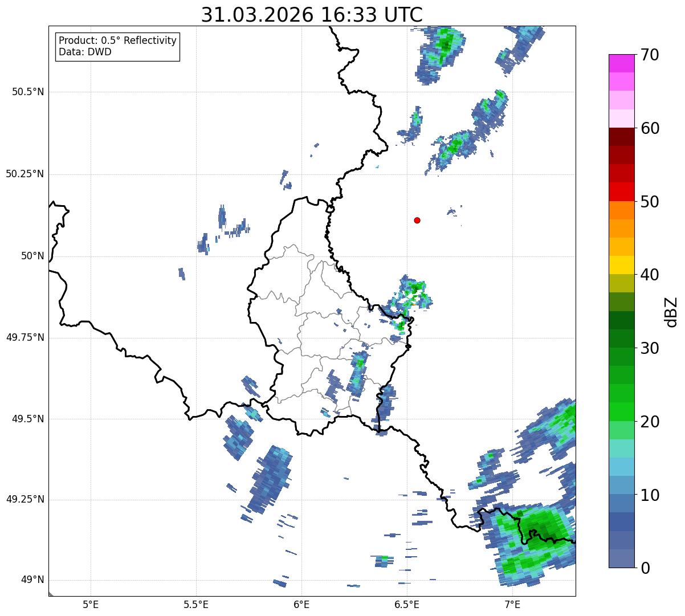Click the 6°E longitude label
The width and height of the screenshot is (685, 616).
(x=301, y=605)
